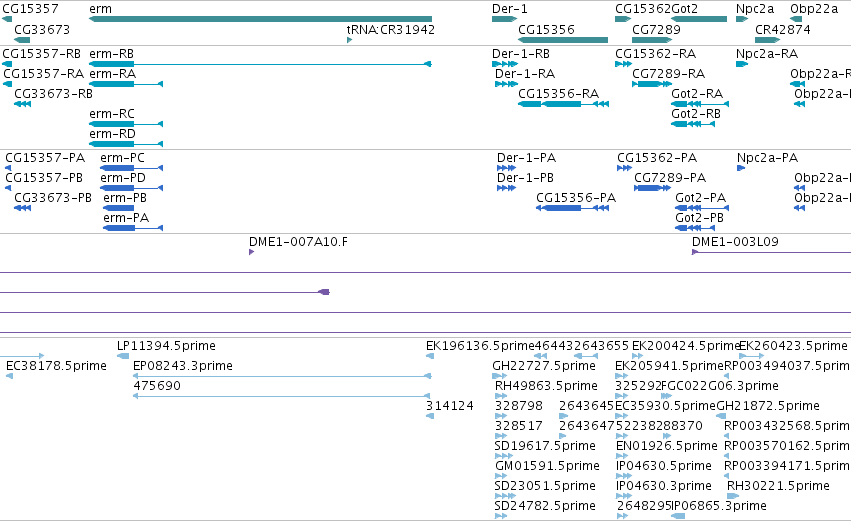Click the Got2-PA protein
The image size is (851, 521).
(x=701, y=198)
